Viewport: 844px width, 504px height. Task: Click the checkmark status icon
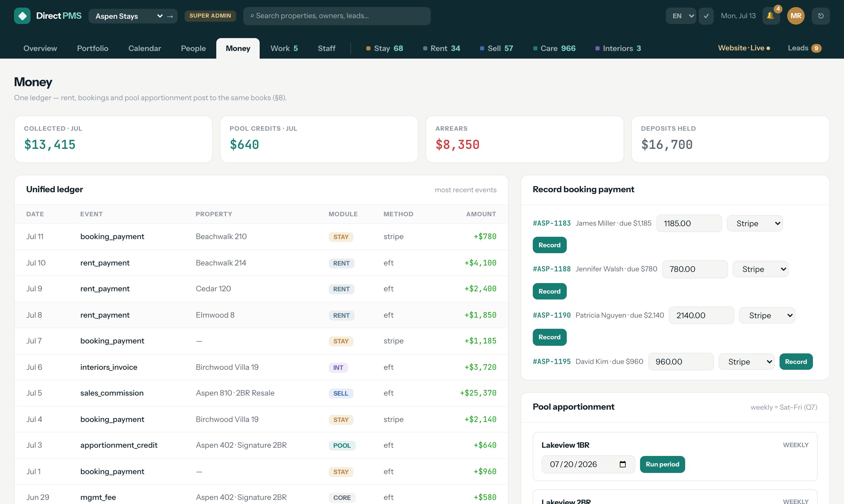tap(706, 16)
